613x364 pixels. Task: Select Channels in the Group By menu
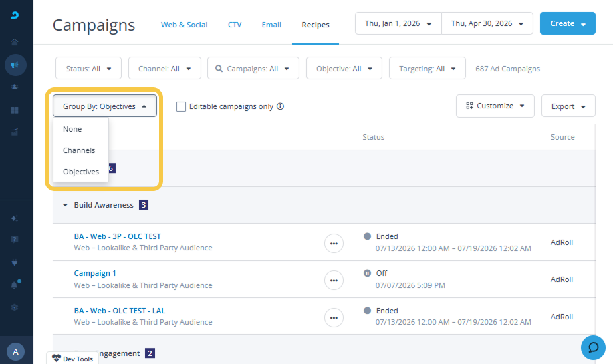pyautogui.click(x=80, y=150)
